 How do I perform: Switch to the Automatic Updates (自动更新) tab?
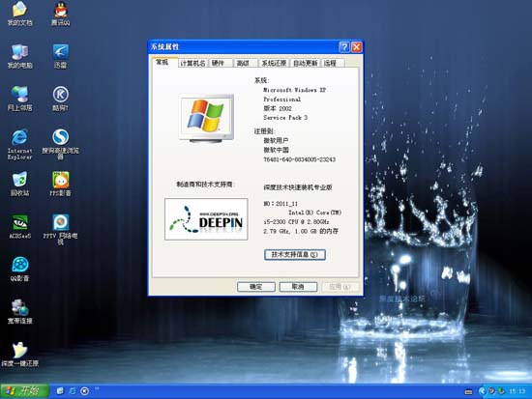click(305, 63)
